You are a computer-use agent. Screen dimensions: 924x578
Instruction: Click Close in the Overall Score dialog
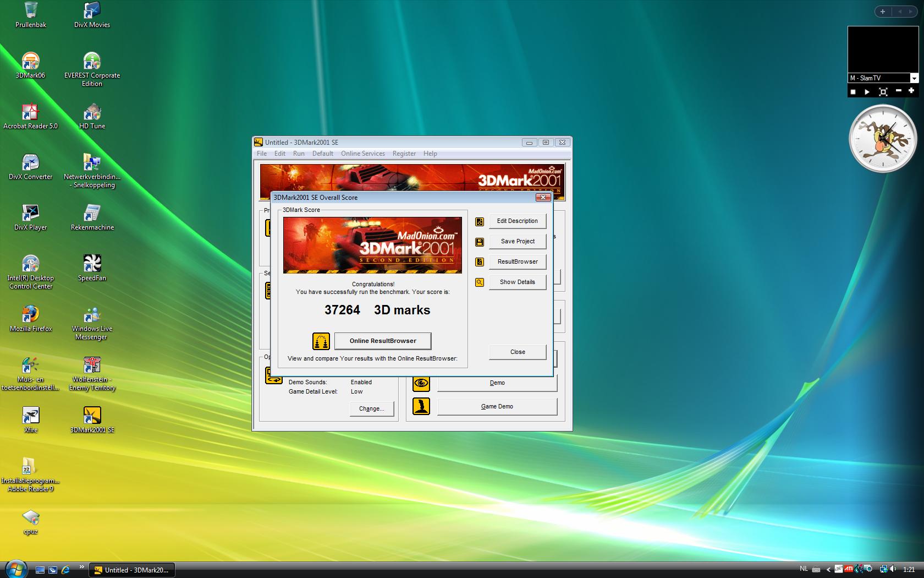(x=518, y=352)
